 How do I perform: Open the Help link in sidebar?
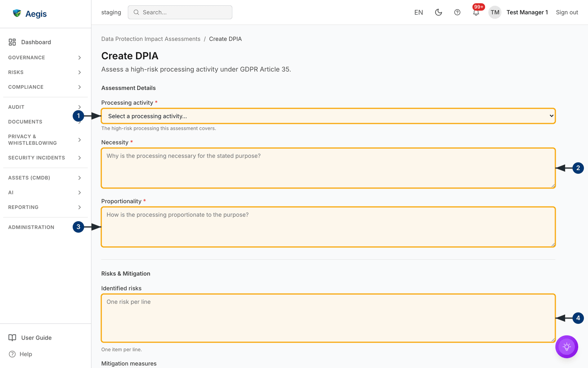(x=26, y=354)
